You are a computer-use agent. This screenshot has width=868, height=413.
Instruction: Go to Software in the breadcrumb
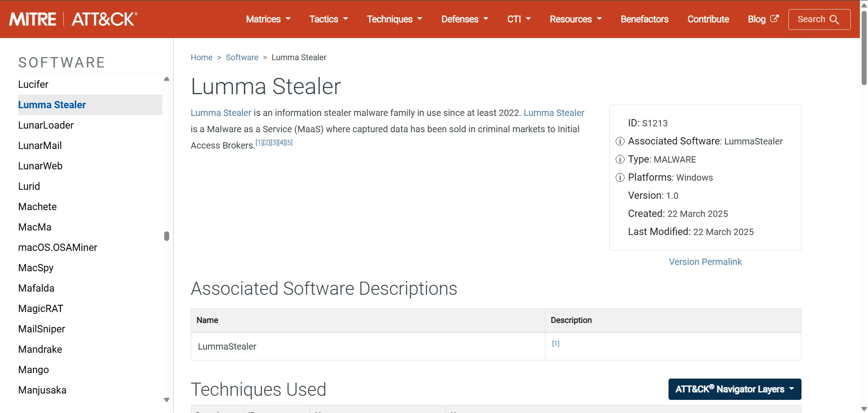(x=242, y=58)
